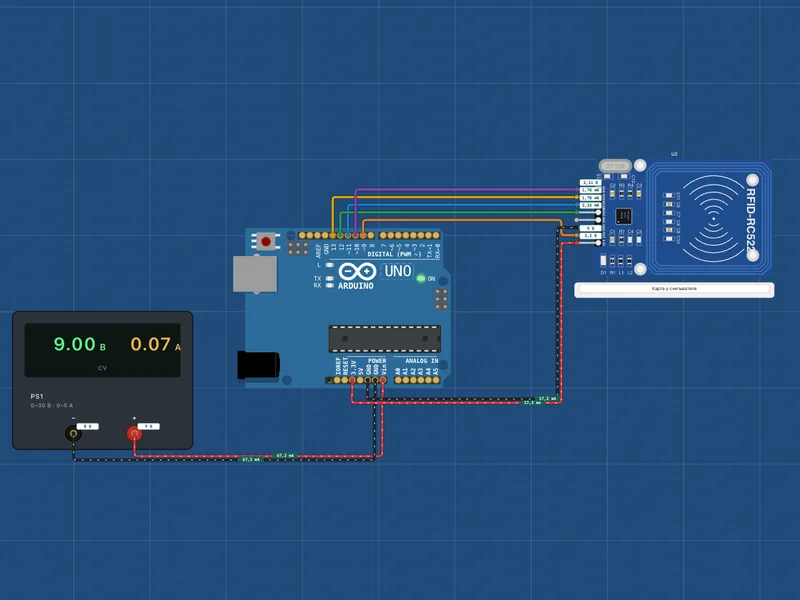Click the 17,2 мА label on the red RFID wire

(x=532, y=403)
